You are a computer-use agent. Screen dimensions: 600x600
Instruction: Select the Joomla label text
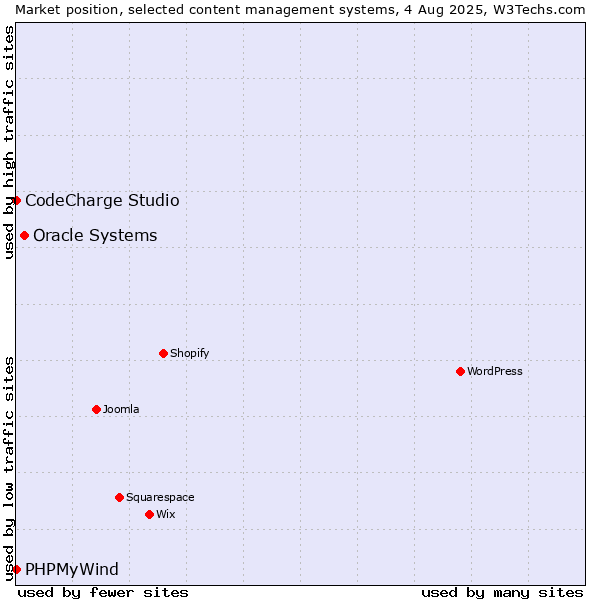tap(121, 409)
